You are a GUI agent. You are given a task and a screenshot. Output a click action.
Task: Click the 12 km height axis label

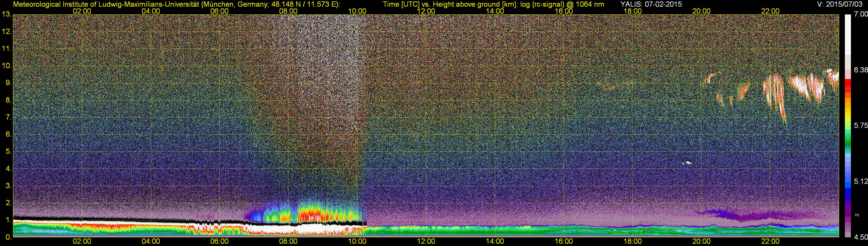click(x=6, y=32)
